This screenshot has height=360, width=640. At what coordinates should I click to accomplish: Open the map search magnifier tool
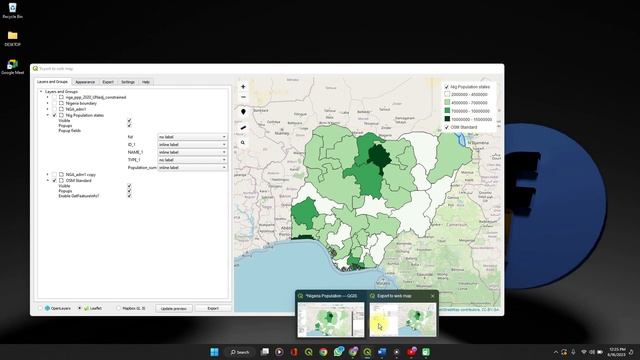pos(243,142)
